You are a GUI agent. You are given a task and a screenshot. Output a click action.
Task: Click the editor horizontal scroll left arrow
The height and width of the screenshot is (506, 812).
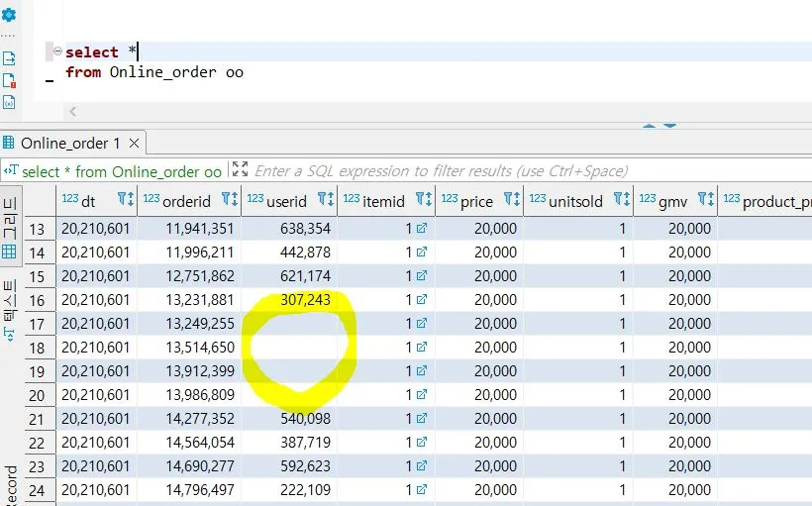[73, 111]
